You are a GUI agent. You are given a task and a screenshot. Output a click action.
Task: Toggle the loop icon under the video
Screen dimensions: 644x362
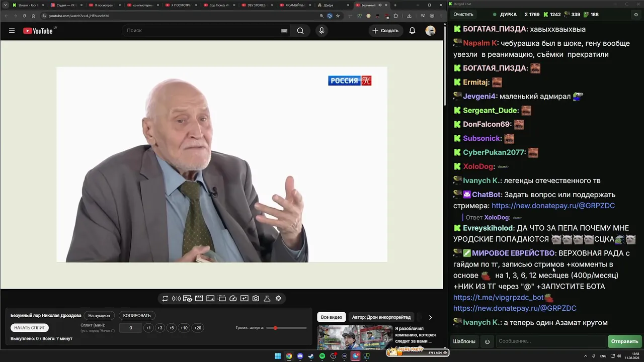coord(165,299)
